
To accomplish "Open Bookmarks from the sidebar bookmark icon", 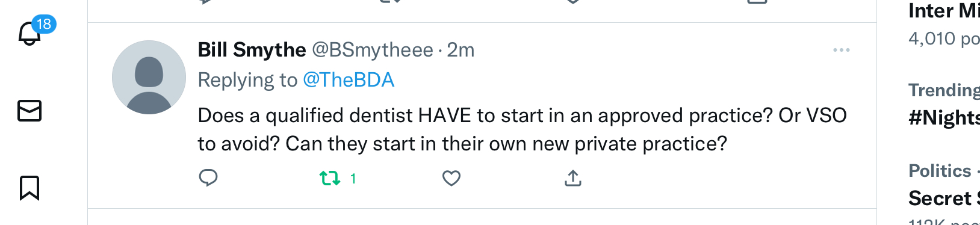I will coord(29,188).
